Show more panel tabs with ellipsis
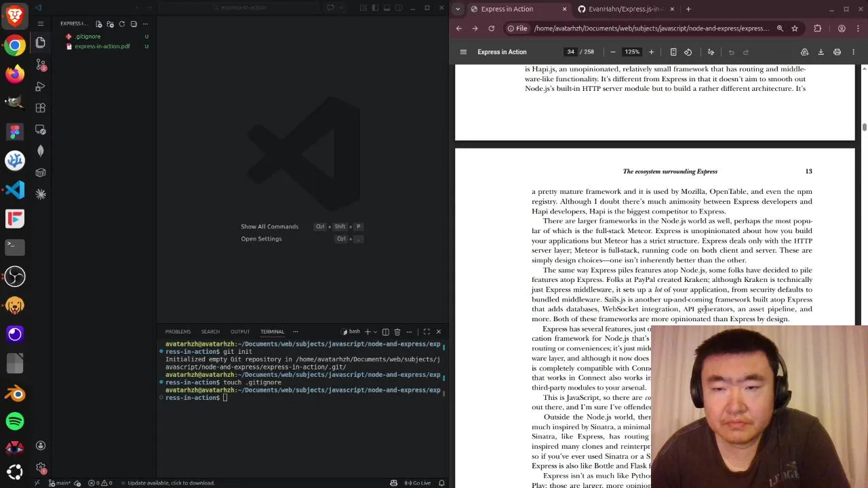 [295, 331]
